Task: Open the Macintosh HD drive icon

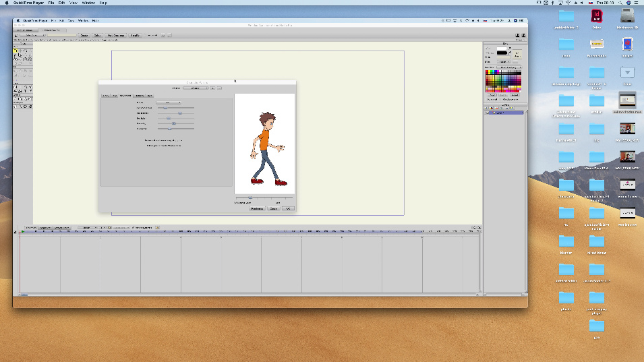Action: point(627,16)
